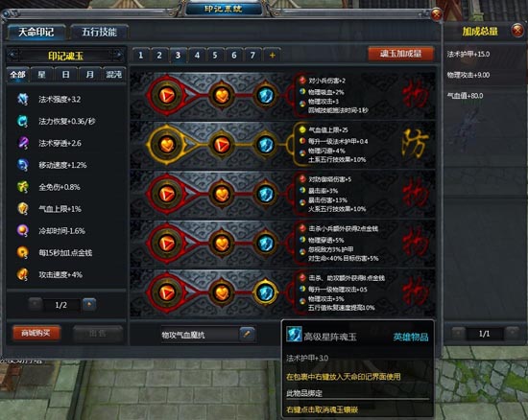Open rune page number 5
528x420 pixels.
pyautogui.click(x=215, y=56)
